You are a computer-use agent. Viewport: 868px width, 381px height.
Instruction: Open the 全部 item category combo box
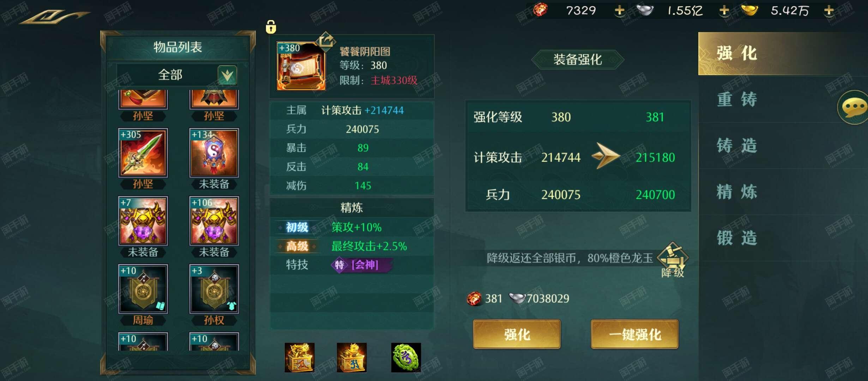click(177, 75)
